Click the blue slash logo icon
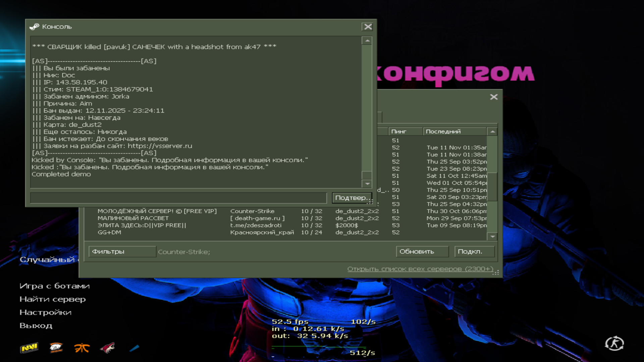This screenshot has height=362, width=644. tap(134, 348)
